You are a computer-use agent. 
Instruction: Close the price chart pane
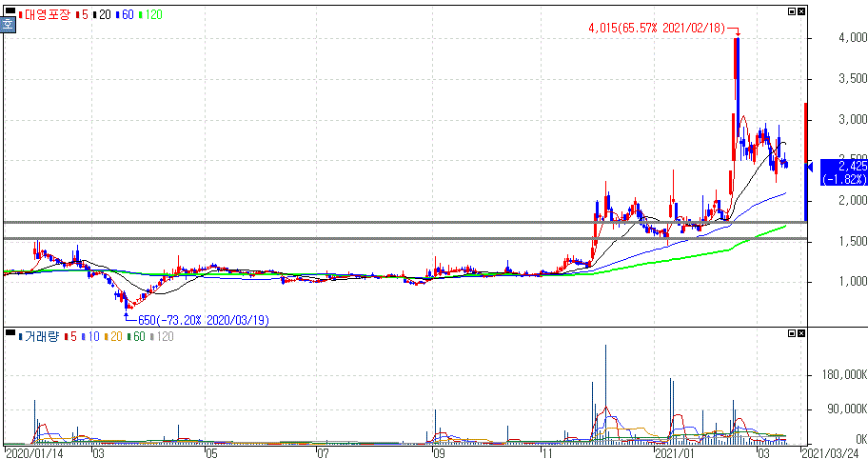click(801, 11)
